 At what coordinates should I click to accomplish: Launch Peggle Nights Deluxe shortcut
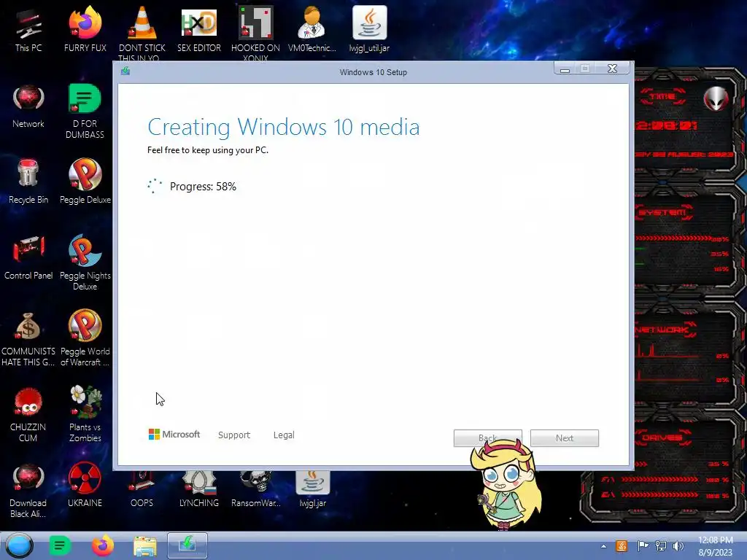[85, 262]
